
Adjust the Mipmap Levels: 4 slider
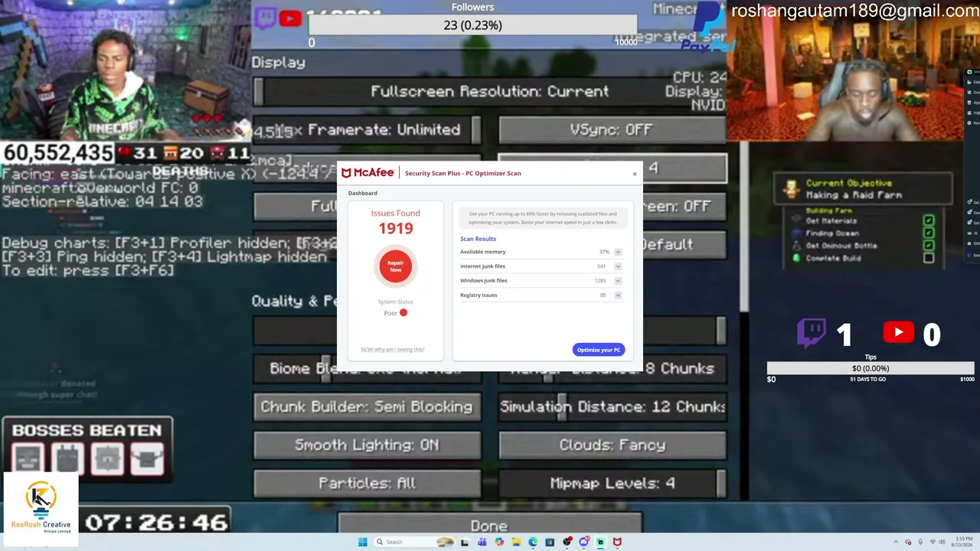click(612, 484)
